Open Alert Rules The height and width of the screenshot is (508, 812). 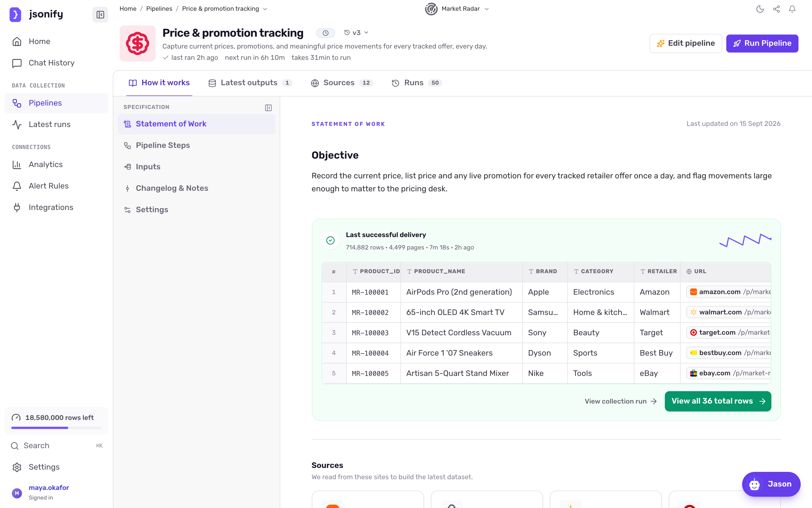click(x=56, y=186)
